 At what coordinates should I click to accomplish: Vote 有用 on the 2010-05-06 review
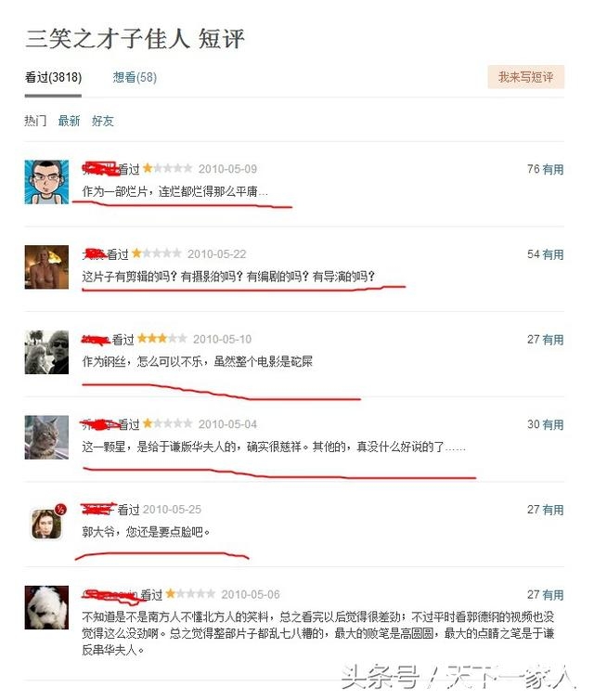pyautogui.click(x=553, y=595)
